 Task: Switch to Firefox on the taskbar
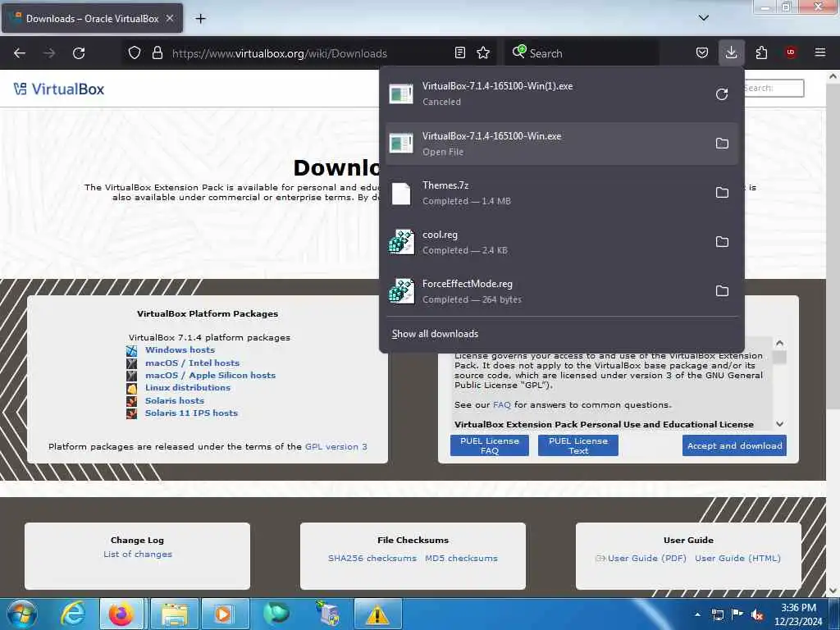click(x=121, y=614)
